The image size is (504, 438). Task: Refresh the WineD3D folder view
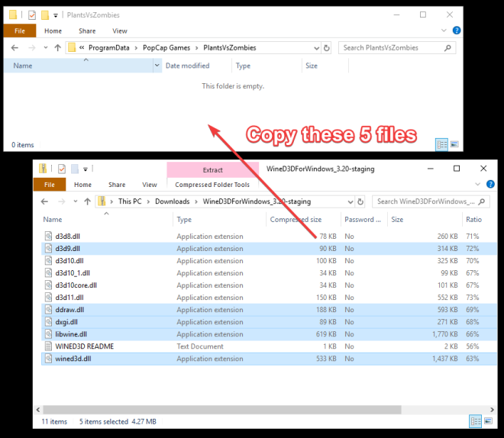360,201
